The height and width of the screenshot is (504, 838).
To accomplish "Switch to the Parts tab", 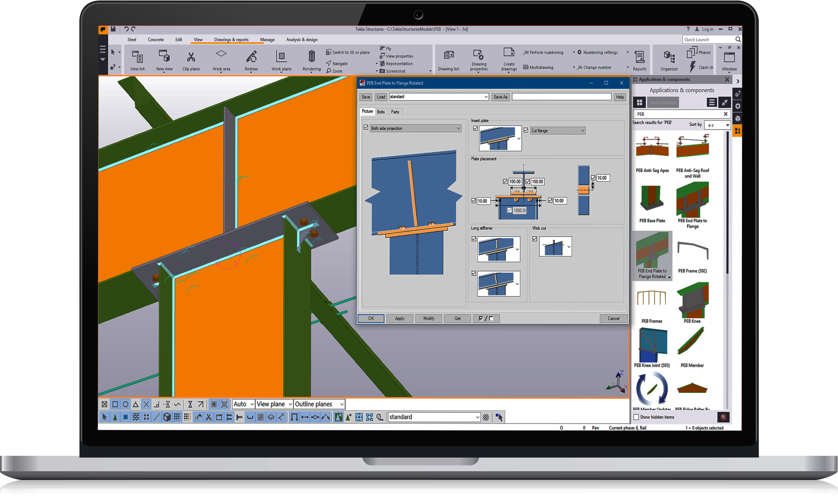I will click(x=395, y=112).
